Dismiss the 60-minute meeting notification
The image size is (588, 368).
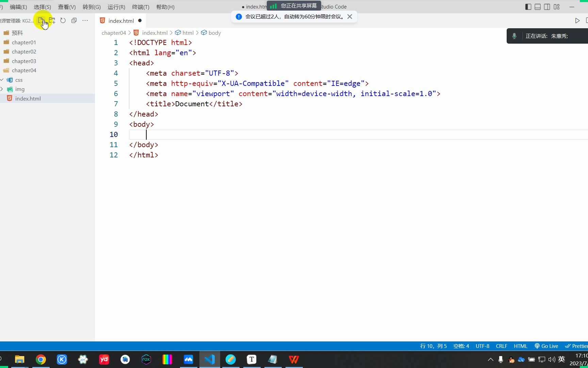point(349,16)
